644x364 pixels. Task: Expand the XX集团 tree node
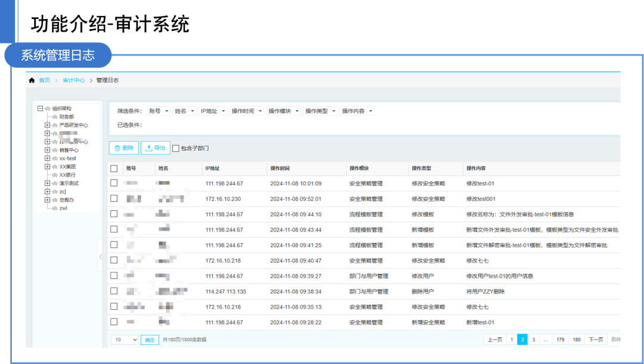pyautogui.click(x=47, y=167)
